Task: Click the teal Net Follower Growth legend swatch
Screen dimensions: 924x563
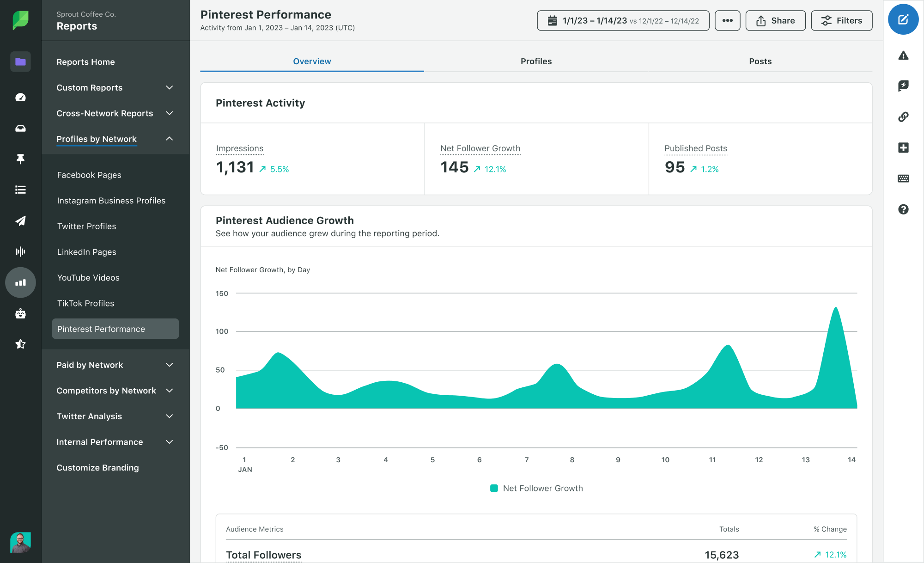Action: click(x=494, y=488)
